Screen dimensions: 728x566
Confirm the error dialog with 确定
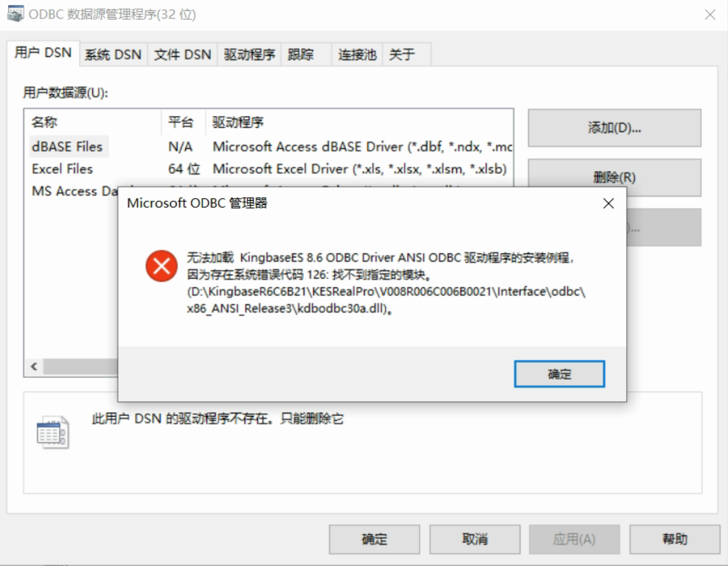pos(559,374)
